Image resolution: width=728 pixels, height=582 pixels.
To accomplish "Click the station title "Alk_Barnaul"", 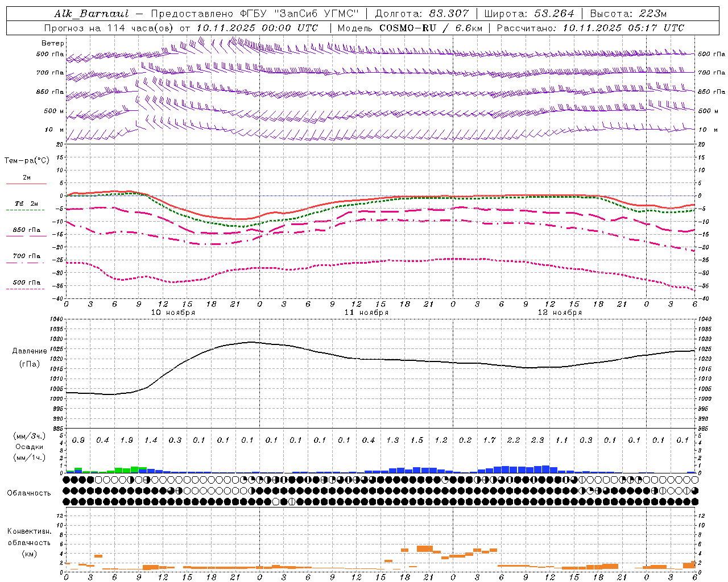I will 91,14.
